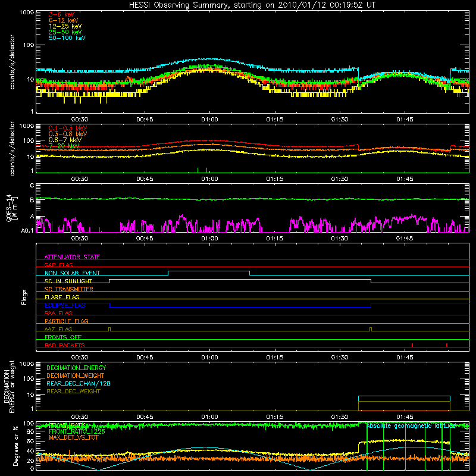Click the 01:00 tick label under top panel
The image size is (476, 476).
[209, 120]
